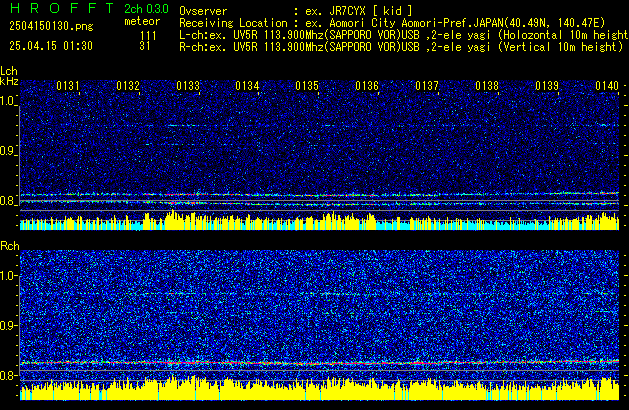Click the Lch 1.0 frequency axis label
Screen dimensions: 629x410
(x=8, y=101)
